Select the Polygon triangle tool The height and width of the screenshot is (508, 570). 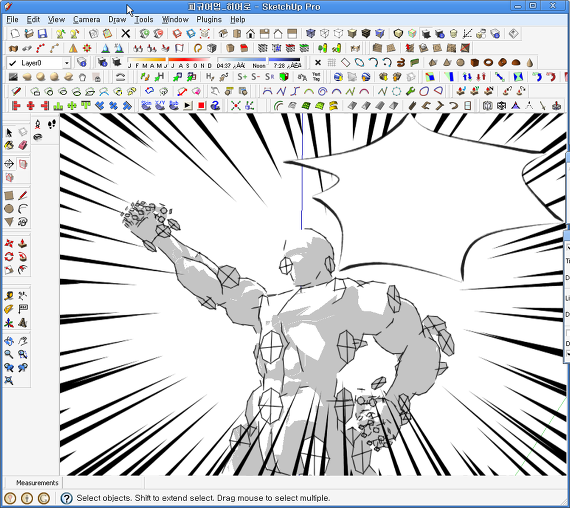[9, 222]
